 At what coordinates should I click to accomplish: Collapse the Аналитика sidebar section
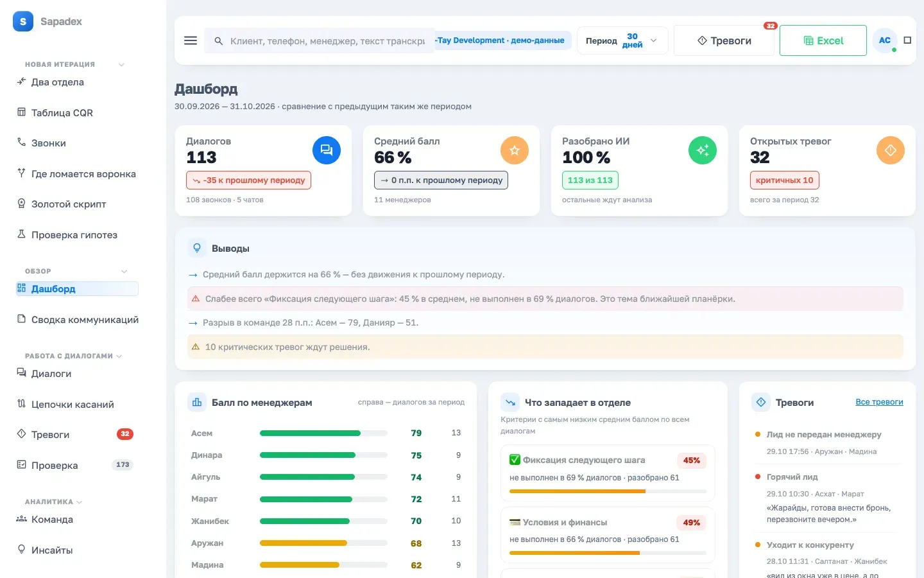(80, 502)
